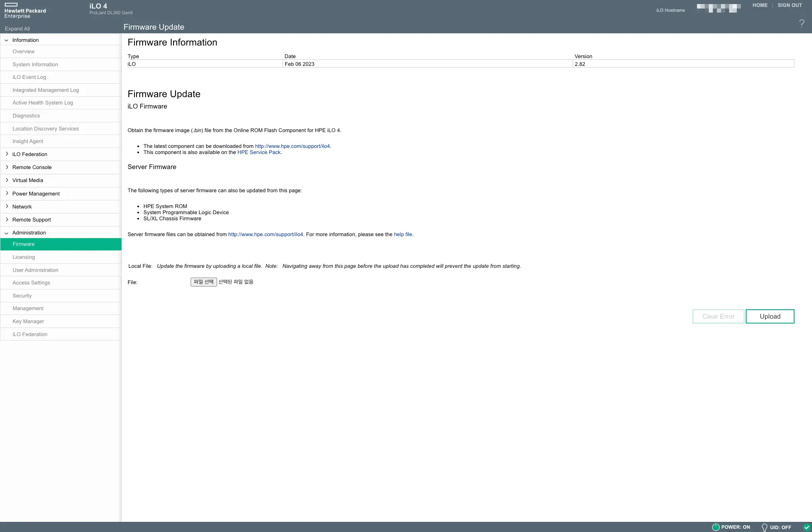
Task: Click the blurred iLO Hostname value
Action: tap(719, 8)
